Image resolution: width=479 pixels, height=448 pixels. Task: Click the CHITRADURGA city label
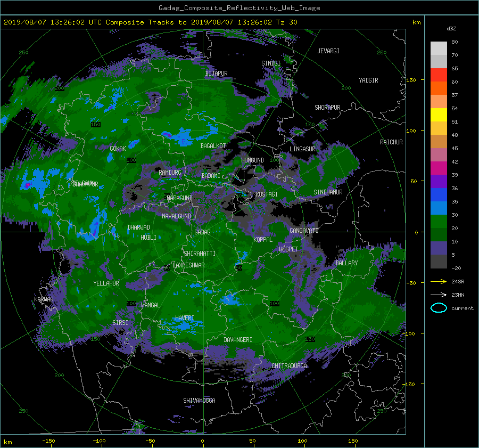(x=290, y=366)
